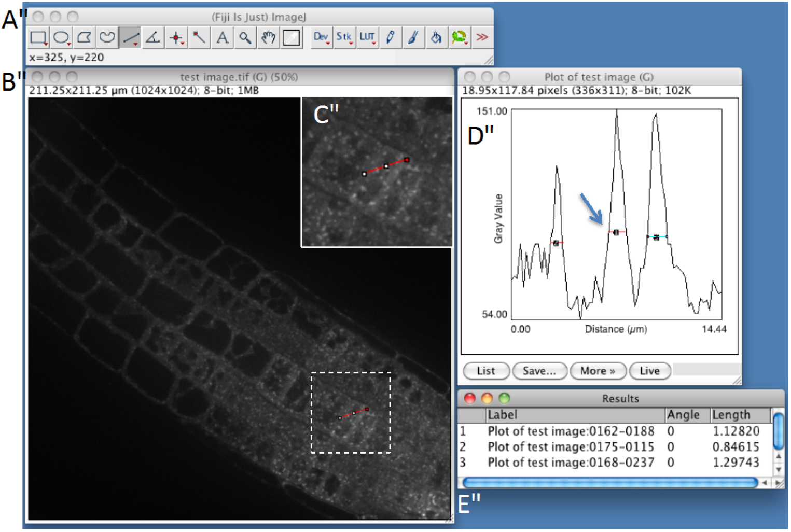791x532 pixels.
Task: Close the Results window with red button
Action: [x=470, y=398]
